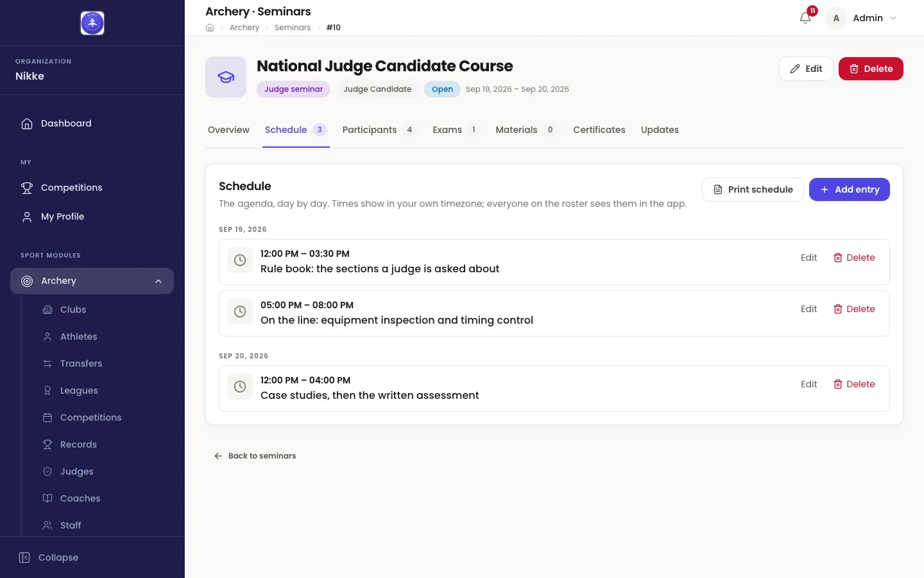The width and height of the screenshot is (924, 578).
Task: Show the Updates tab
Action: pyautogui.click(x=660, y=130)
